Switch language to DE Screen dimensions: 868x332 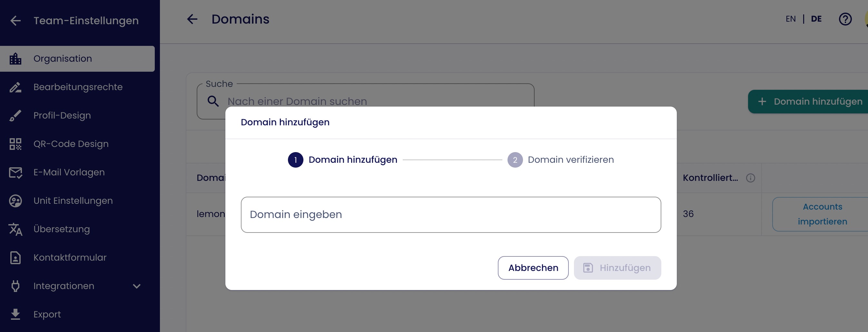pos(816,19)
